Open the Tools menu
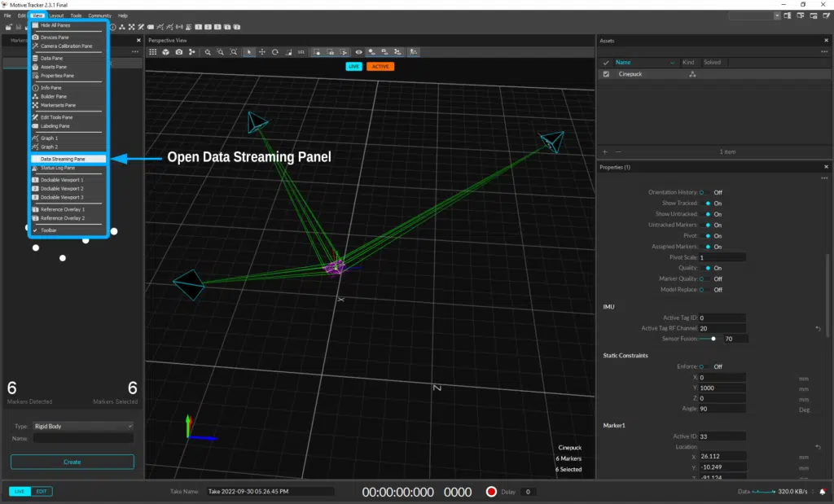Viewport: 834px width, 504px height. pyautogui.click(x=76, y=15)
